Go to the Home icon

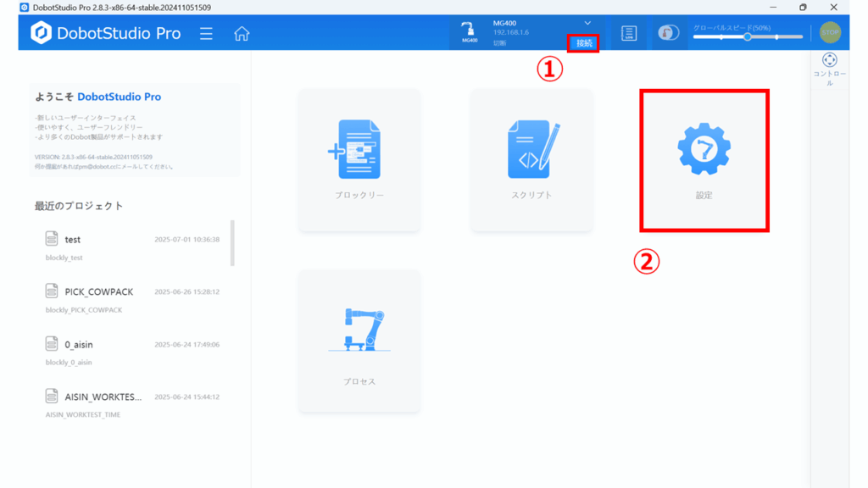click(x=242, y=34)
